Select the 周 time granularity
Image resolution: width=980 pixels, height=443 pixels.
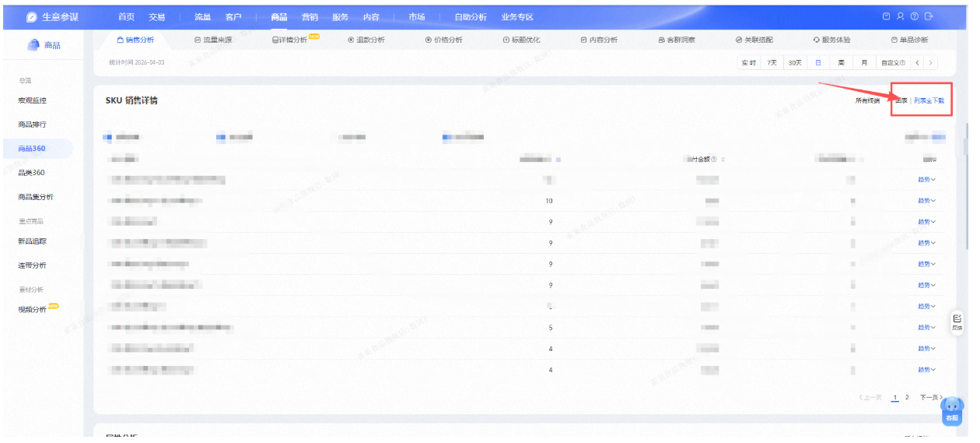click(x=841, y=62)
